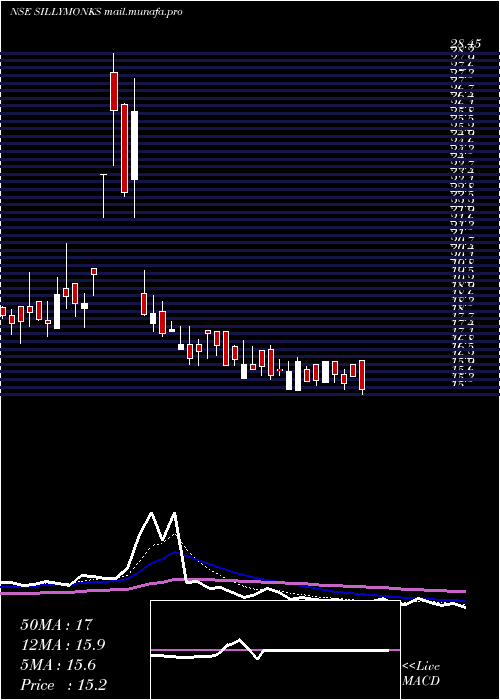Click the last red candlestick on the right
The width and height of the screenshot is (500, 700).
(362, 375)
